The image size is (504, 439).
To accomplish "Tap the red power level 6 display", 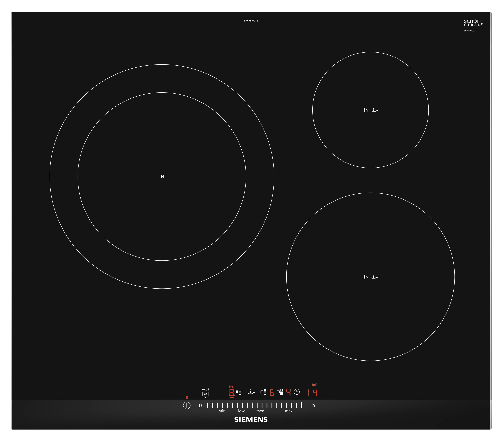I will coord(272,392).
